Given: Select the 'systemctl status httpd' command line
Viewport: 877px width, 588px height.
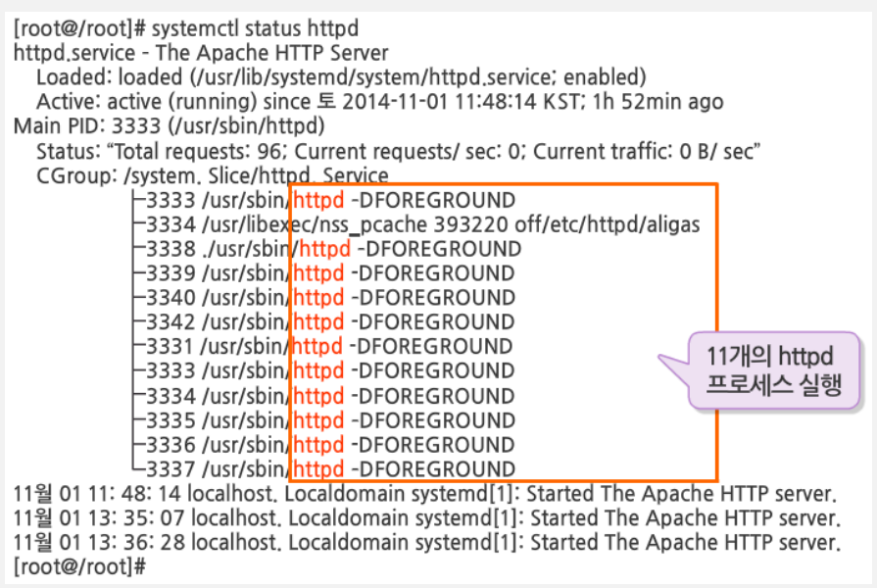Looking at the screenshot, I should point(186,28).
